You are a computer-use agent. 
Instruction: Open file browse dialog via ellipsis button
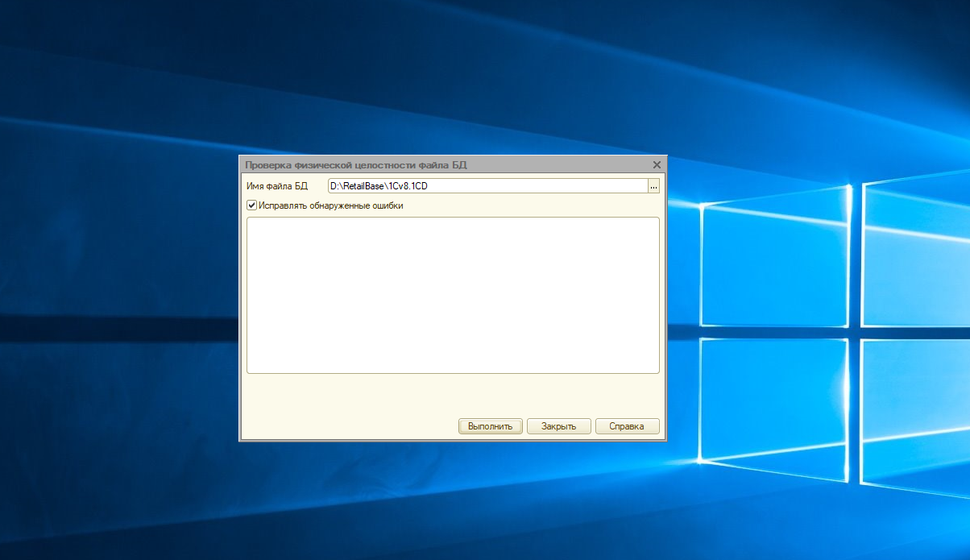653,186
